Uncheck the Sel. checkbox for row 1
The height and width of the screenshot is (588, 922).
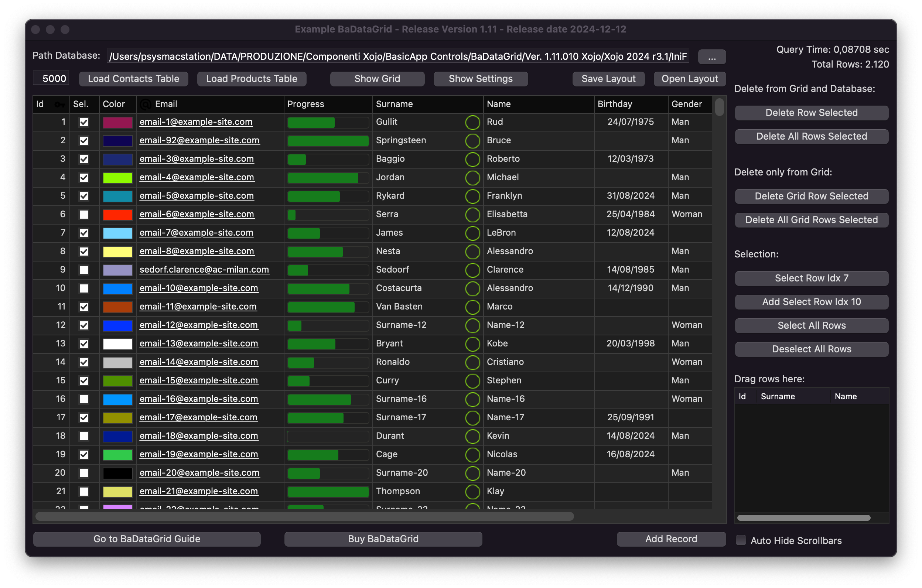click(84, 123)
